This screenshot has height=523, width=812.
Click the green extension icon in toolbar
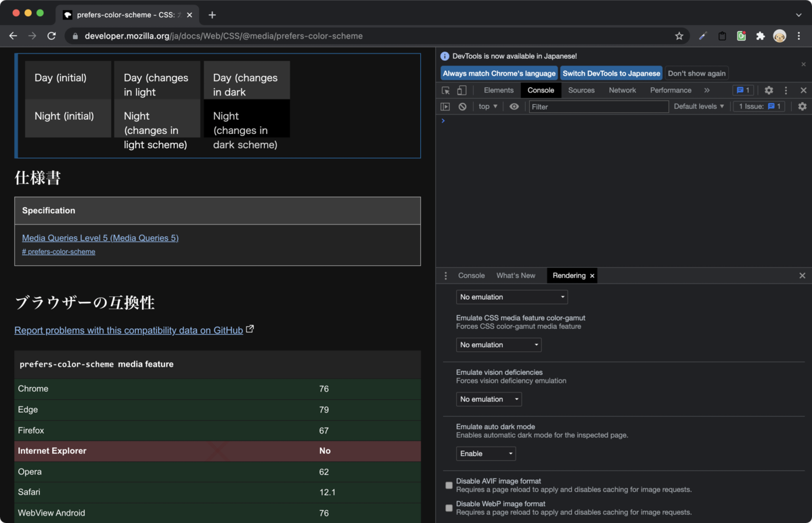coord(742,36)
